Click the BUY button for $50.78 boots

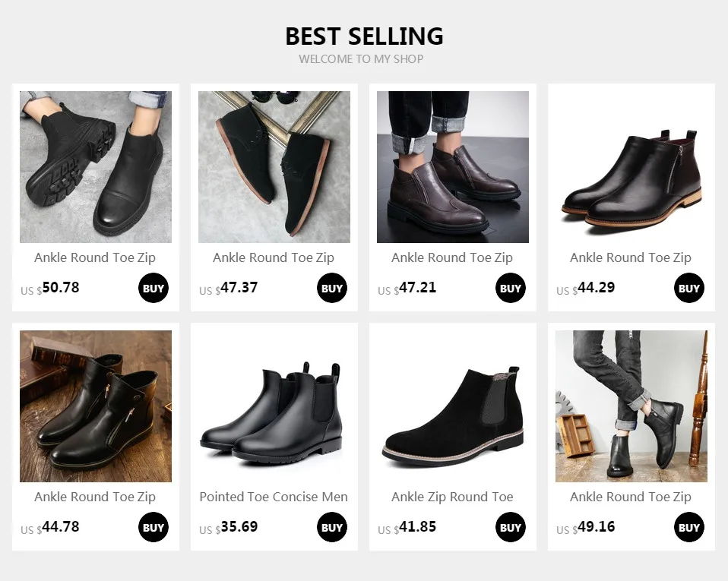(154, 288)
